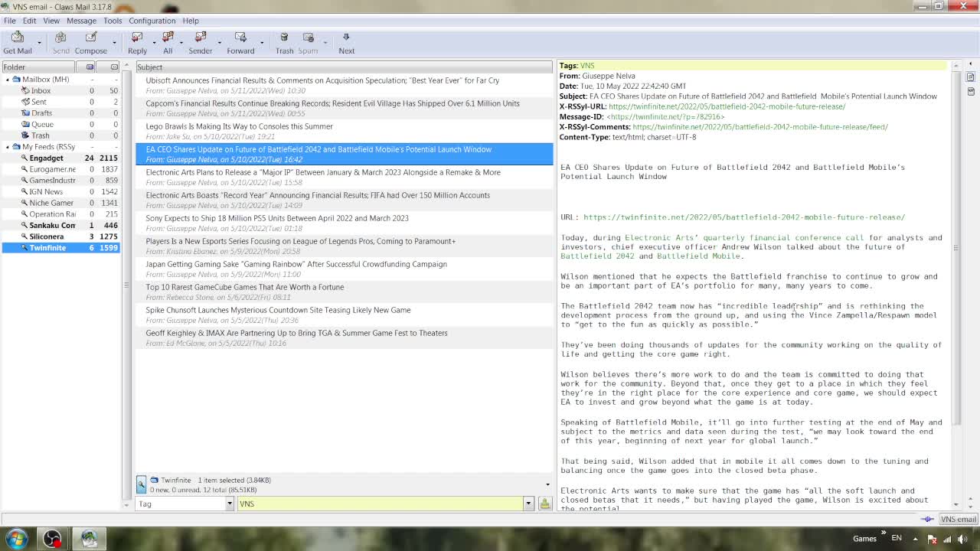This screenshot has width=980, height=551.
Task: Open Sony Expects to Ship PS5 message
Action: click(x=344, y=223)
